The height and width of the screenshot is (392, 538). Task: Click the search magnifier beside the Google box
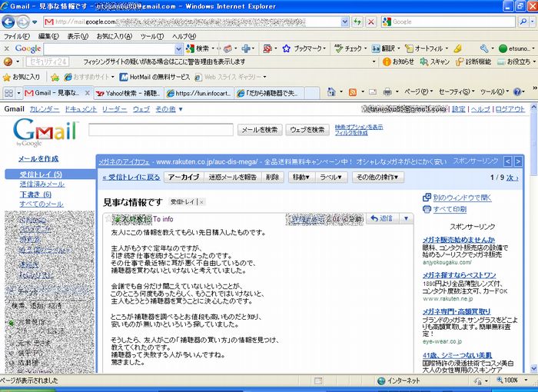(x=523, y=22)
